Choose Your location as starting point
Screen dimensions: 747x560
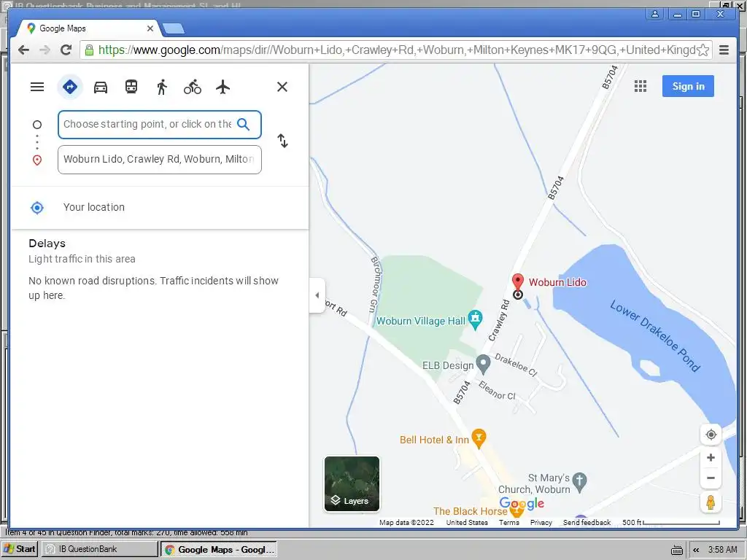(160, 207)
